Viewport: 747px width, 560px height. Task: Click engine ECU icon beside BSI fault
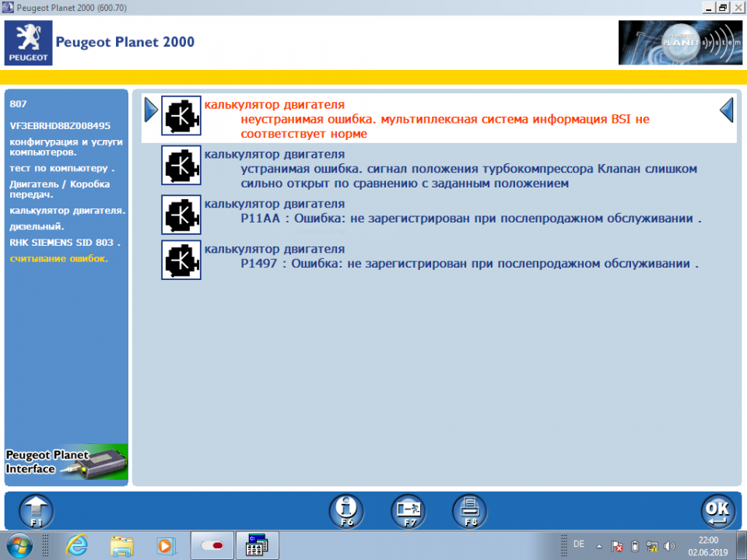(x=181, y=115)
